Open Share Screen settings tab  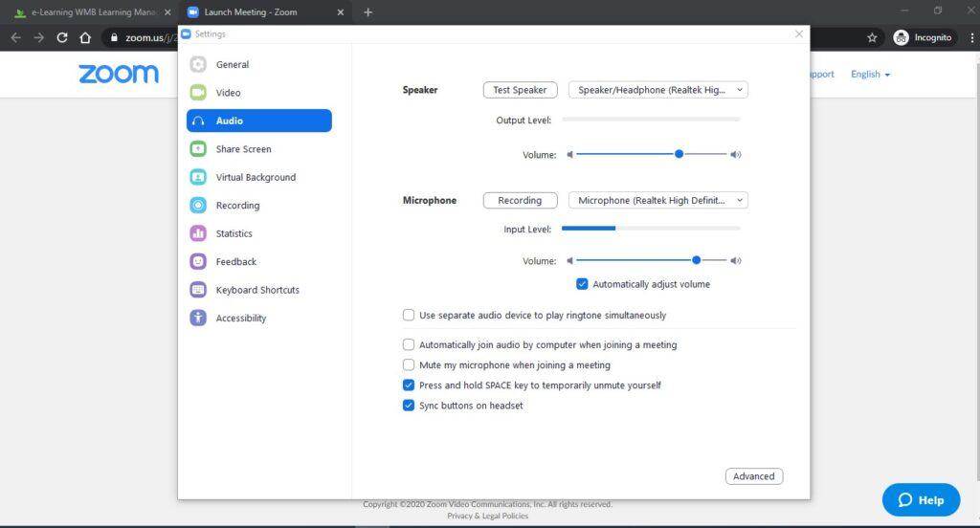click(258, 148)
